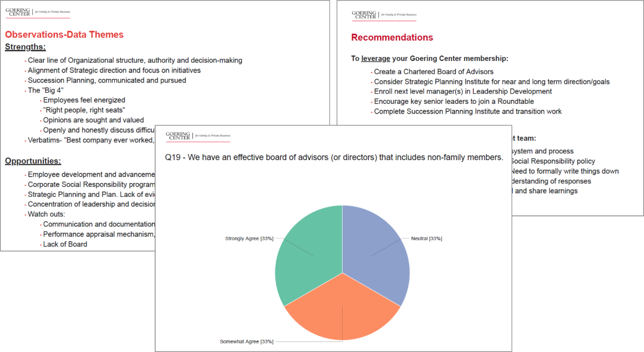Image resolution: width=644 pixels, height=352 pixels.
Task: Click the underlined 'Opportunities:' subheading
Action: 33,161
